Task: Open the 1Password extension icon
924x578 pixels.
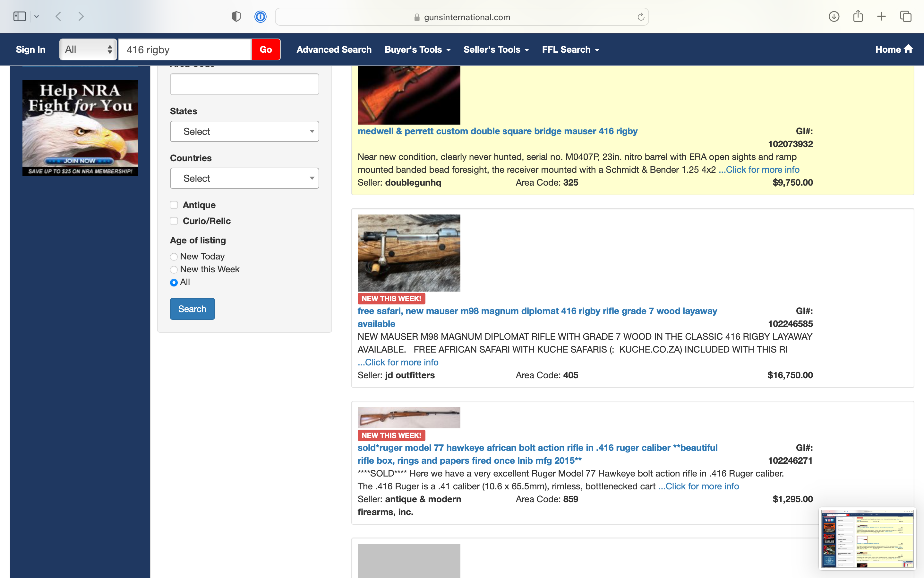Action: click(261, 16)
